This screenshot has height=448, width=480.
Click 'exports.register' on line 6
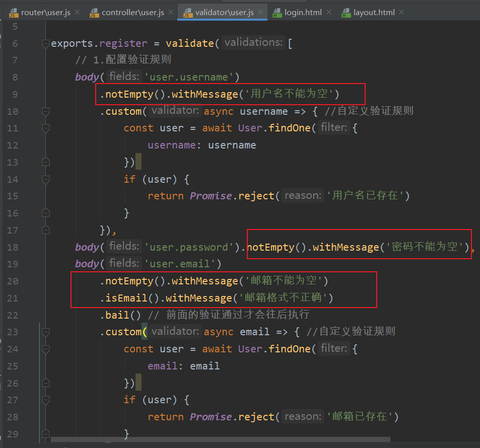point(99,43)
